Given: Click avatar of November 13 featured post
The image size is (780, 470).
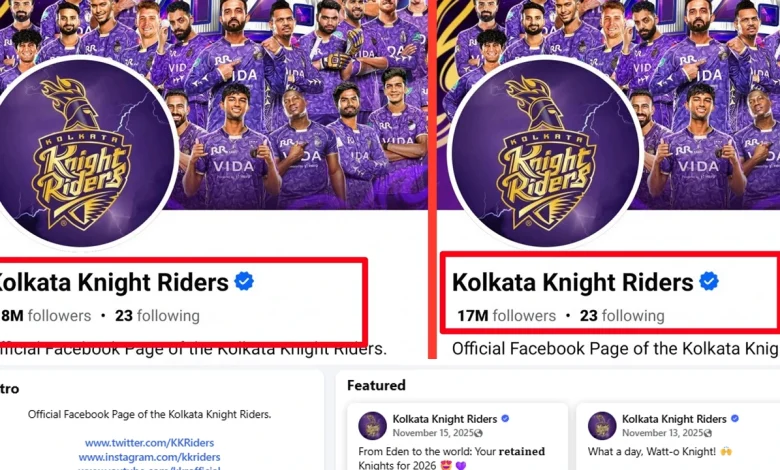Looking at the screenshot, I should (602, 425).
